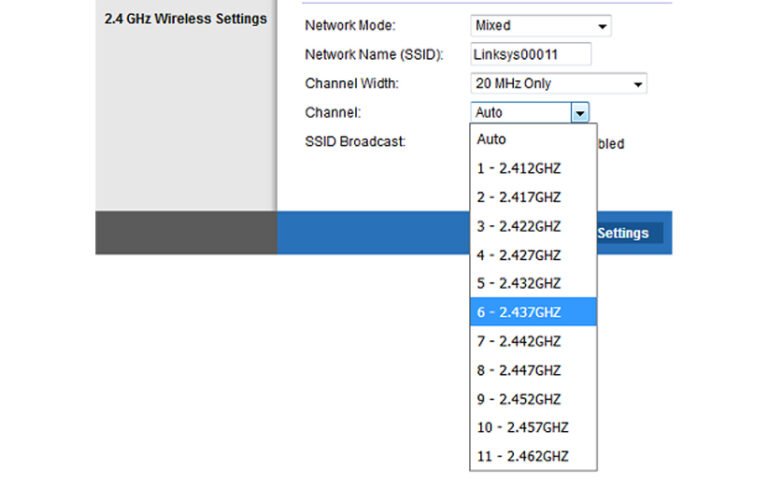Select channel 5 - 2.432GHZ
Viewport: 768px width, 488px height.
[533, 283]
